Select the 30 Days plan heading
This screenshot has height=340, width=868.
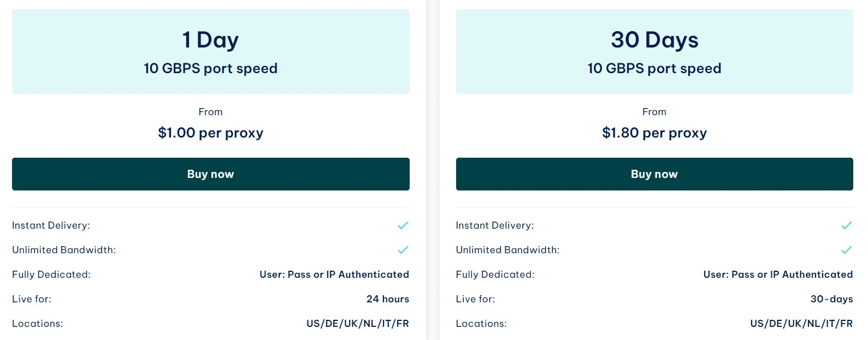[654, 40]
